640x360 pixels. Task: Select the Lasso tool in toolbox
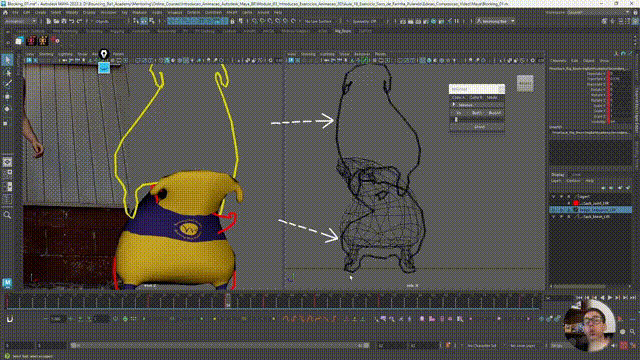[7, 73]
